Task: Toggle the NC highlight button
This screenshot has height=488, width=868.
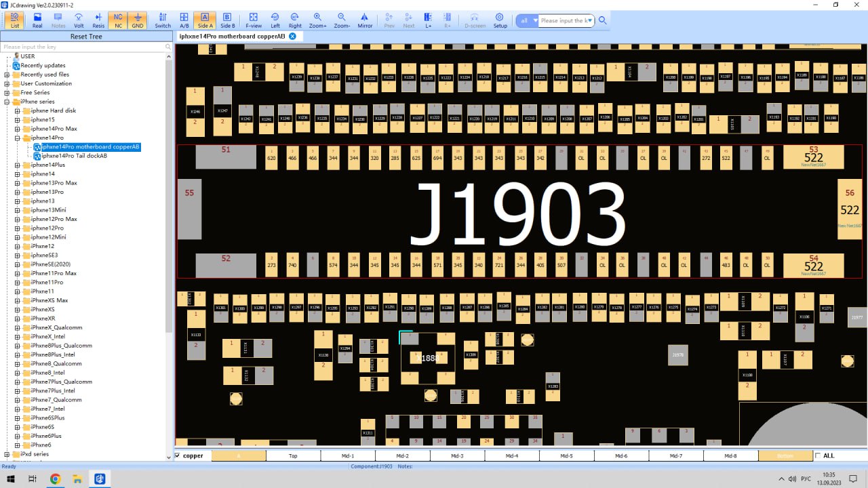Action: (x=119, y=20)
